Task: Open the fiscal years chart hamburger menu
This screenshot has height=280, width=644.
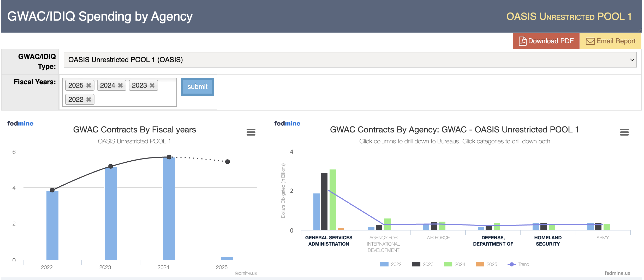Action: click(x=251, y=132)
